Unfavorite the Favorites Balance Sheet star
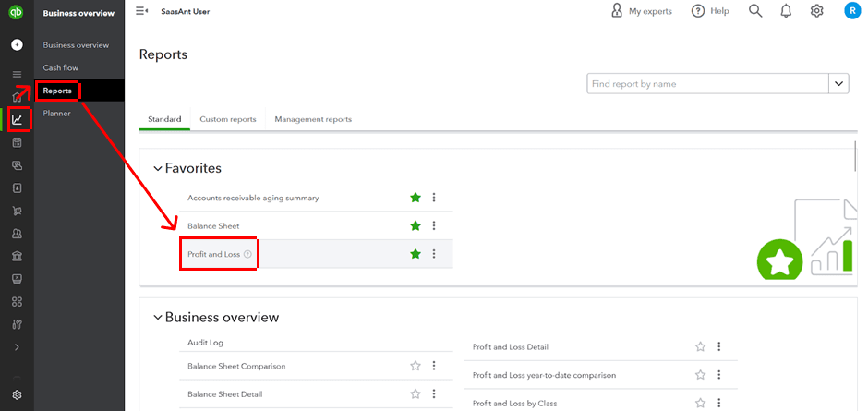868x411 pixels. pyautogui.click(x=416, y=225)
